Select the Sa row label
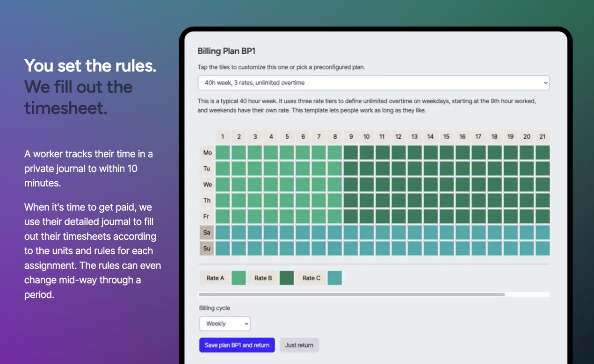The width and height of the screenshot is (594, 364). [x=207, y=232]
